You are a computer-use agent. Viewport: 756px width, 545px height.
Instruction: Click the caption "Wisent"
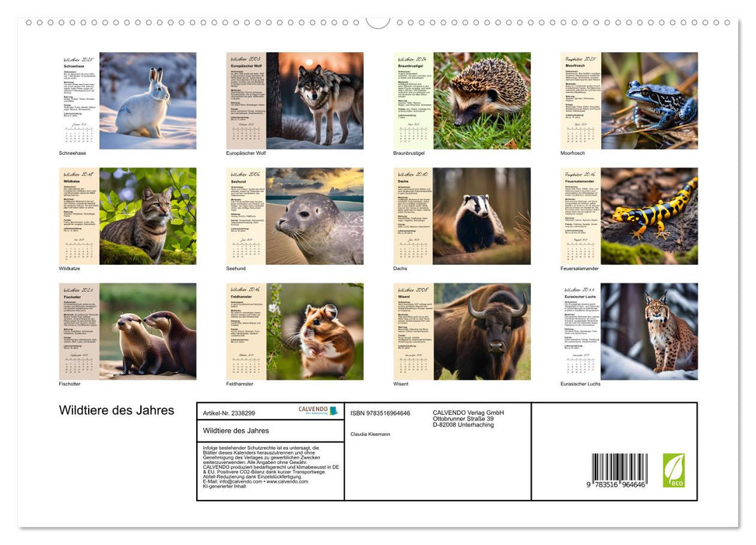[x=401, y=384]
